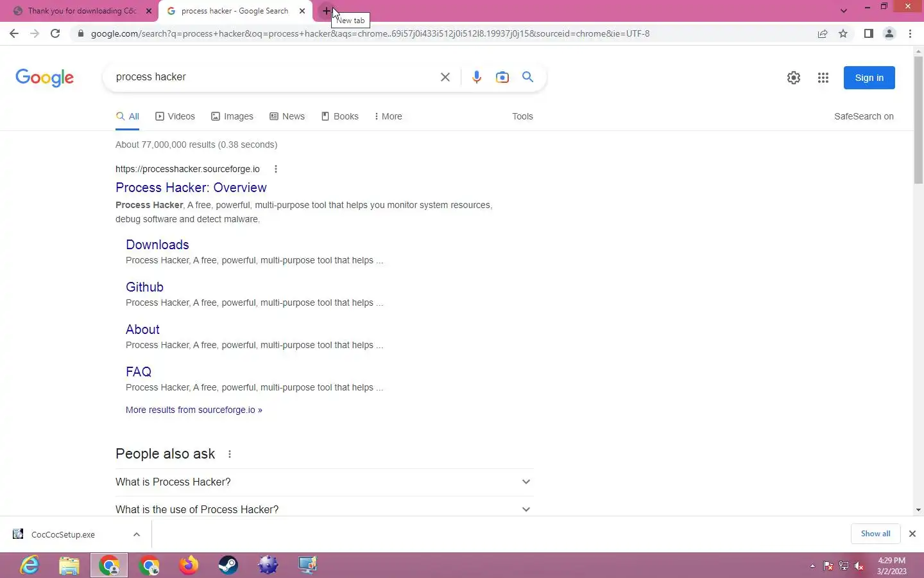
Task: Launch Steam from the taskbar
Action: (228, 565)
